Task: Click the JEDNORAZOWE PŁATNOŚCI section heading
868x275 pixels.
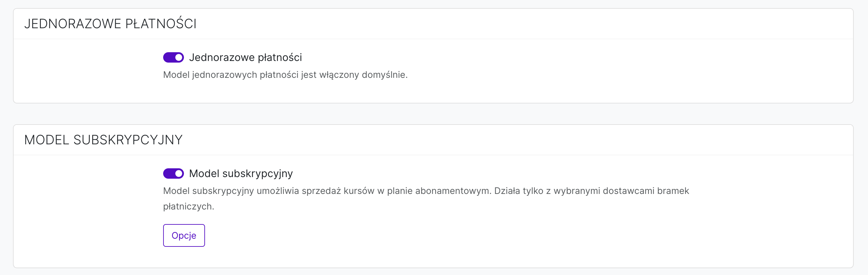Action: click(x=110, y=24)
